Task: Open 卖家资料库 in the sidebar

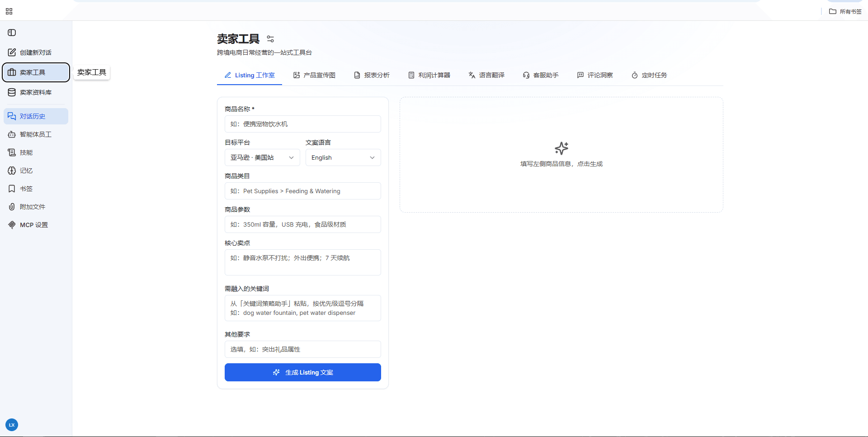Action: pos(36,92)
